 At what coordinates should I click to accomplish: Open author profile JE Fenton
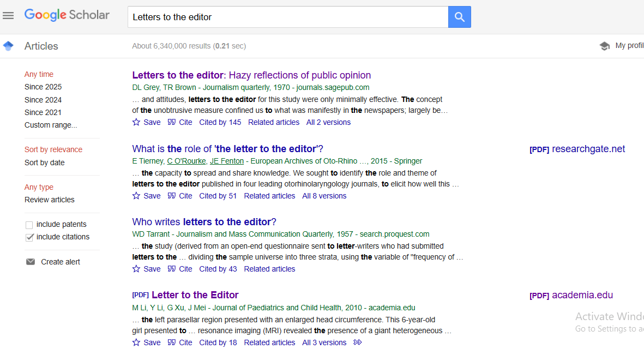click(x=227, y=161)
